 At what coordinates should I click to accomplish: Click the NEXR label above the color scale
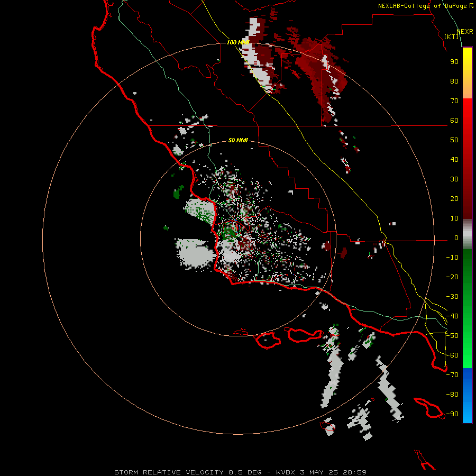[x=465, y=32]
